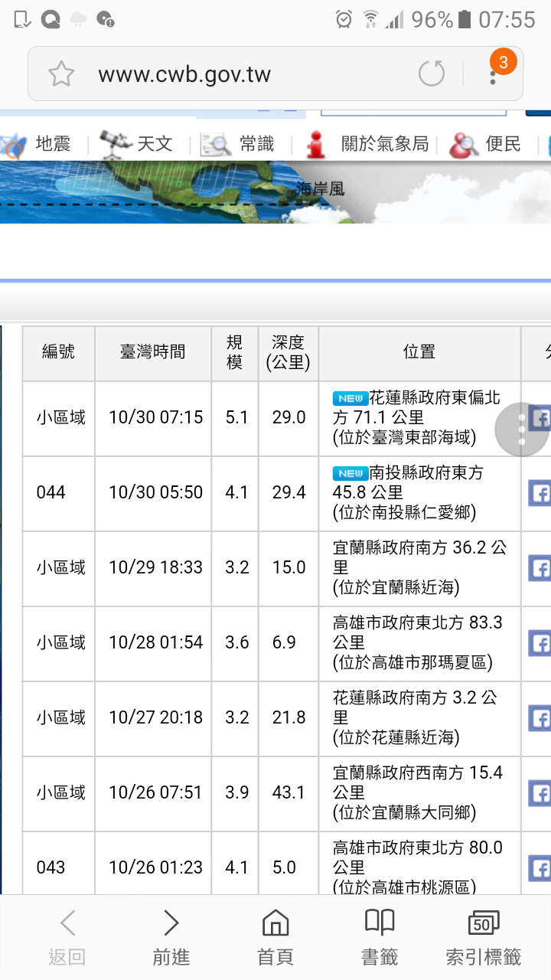
Task: Select the 深度(公里) column header
Action: [289, 353]
